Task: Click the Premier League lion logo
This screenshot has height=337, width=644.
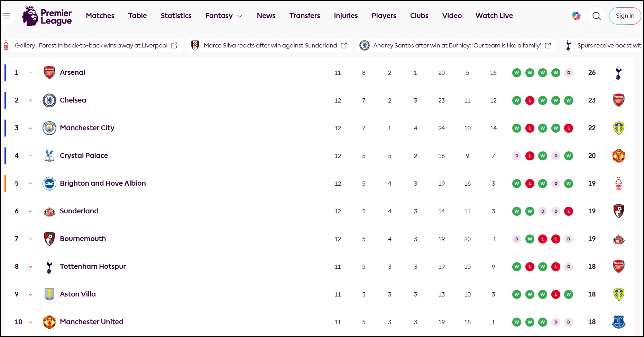Action: point(30,16)
